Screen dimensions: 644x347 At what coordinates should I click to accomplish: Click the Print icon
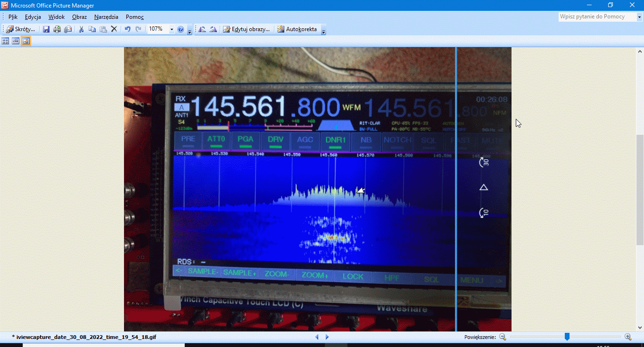click(57, 29)
